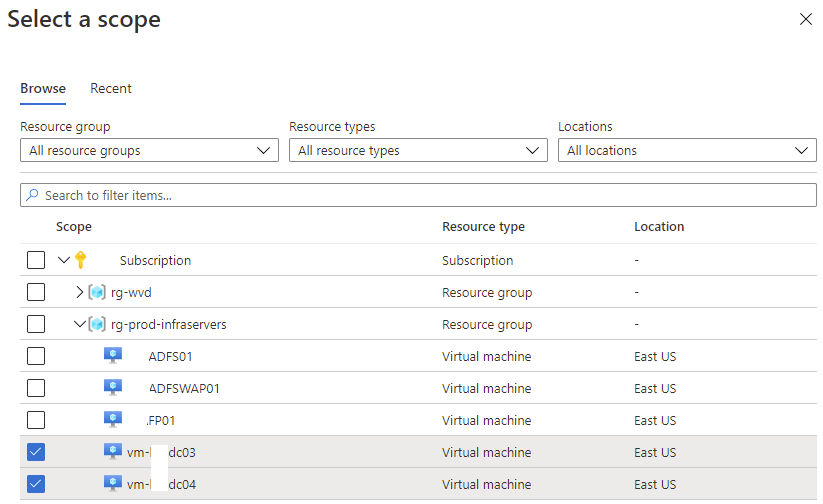Open the Resource types dropdown
Image resolution: width=823 pixels, height=504 pixels.
[x=418, y=150]
